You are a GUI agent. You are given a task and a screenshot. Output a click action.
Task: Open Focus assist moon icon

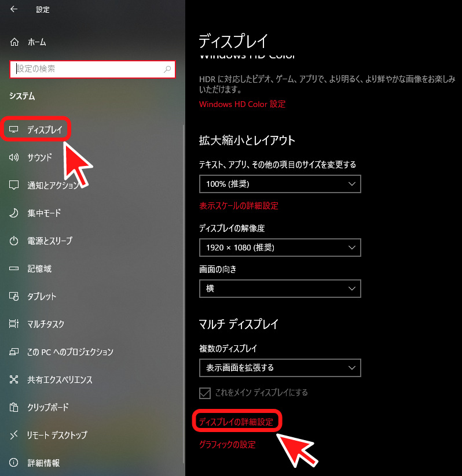[14, 213]
